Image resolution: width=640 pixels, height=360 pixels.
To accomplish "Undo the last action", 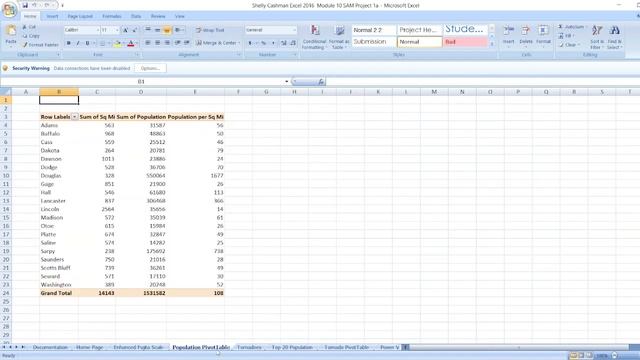I will 35,5.
